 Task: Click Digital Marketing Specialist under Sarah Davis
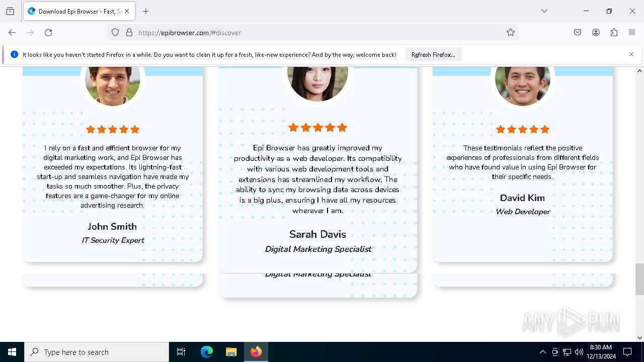[318, 249]
